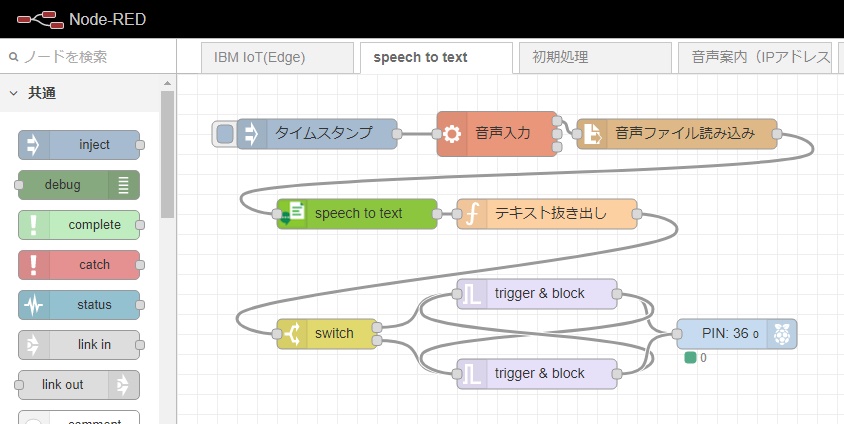Select the inject node in the palette
This screenshot has width=844, height=424.
point(79,145)
